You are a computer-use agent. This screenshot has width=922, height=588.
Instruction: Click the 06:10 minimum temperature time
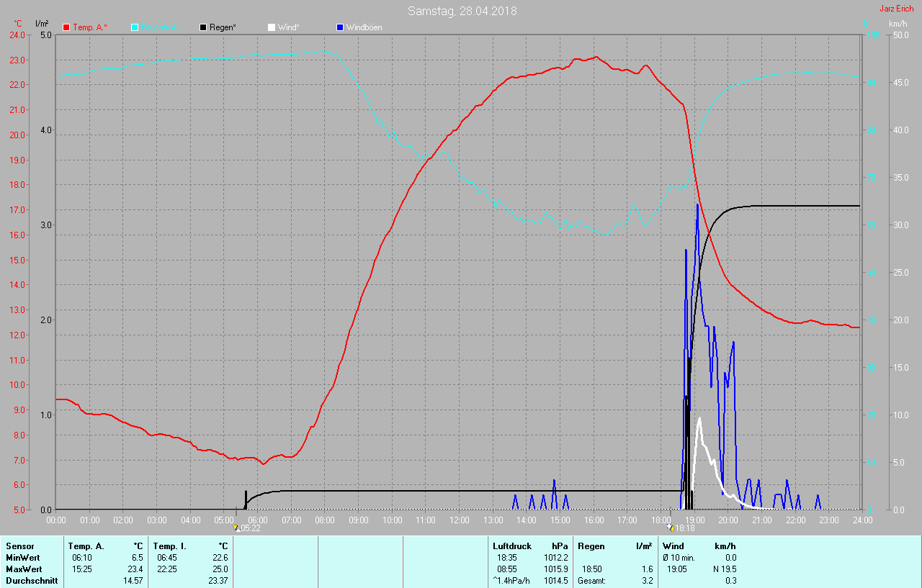point(81,558)
